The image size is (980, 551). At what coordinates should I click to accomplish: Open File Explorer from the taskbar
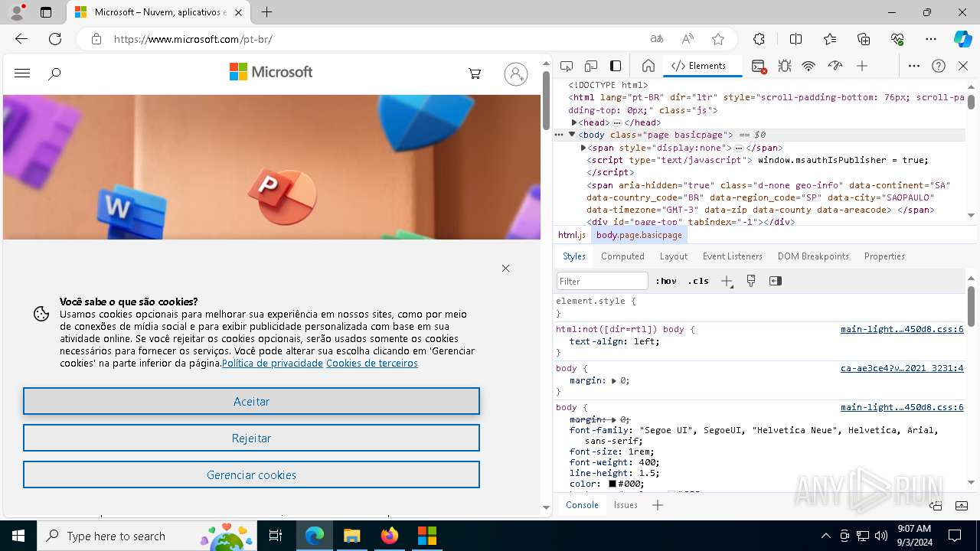[x=351, y=536]
